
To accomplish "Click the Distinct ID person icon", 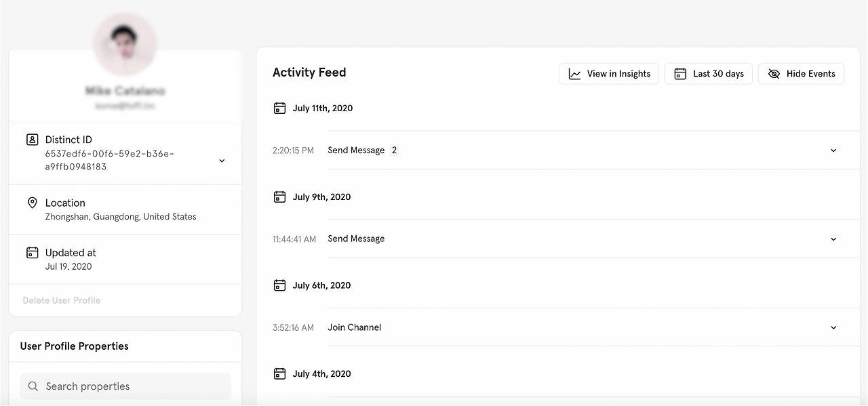I will click(32, 140).
